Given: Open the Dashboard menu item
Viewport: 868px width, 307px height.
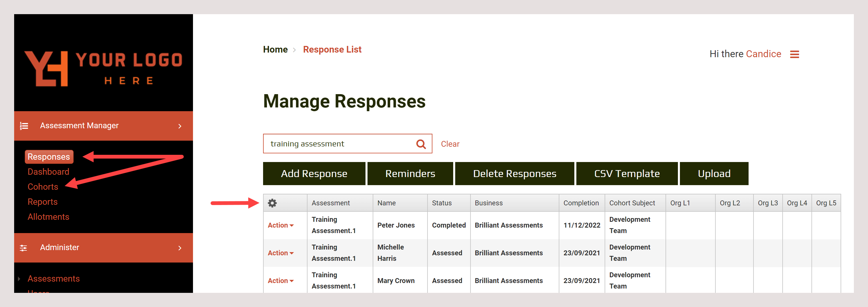Looking at the screenshot, I should 48,171.
